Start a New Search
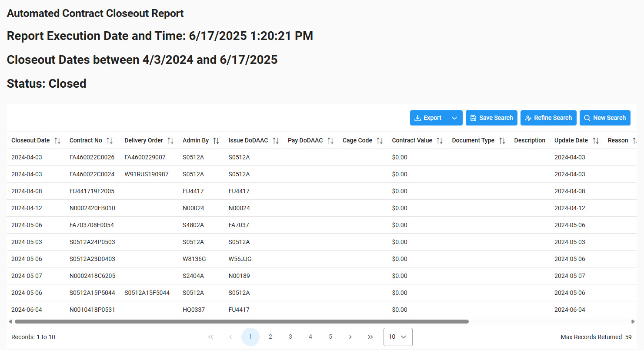644x350 pixels. click(604, 118)
